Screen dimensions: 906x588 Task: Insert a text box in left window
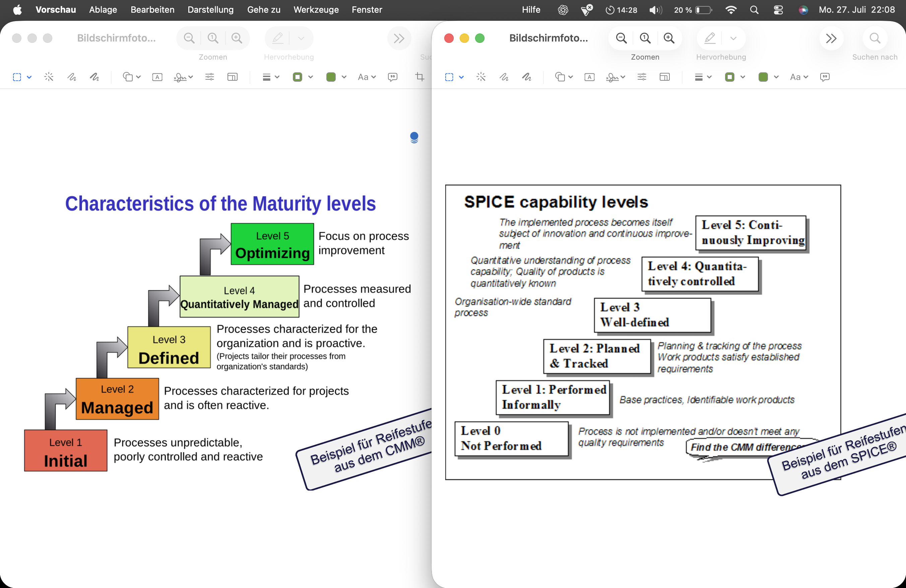click(x=157, y=77)
